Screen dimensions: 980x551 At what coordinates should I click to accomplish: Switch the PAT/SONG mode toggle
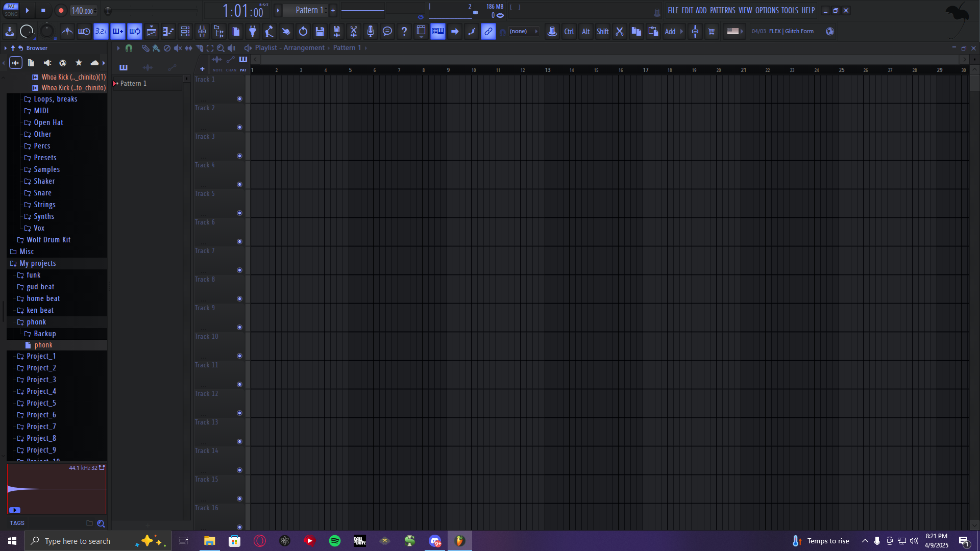tap(11, 10)
